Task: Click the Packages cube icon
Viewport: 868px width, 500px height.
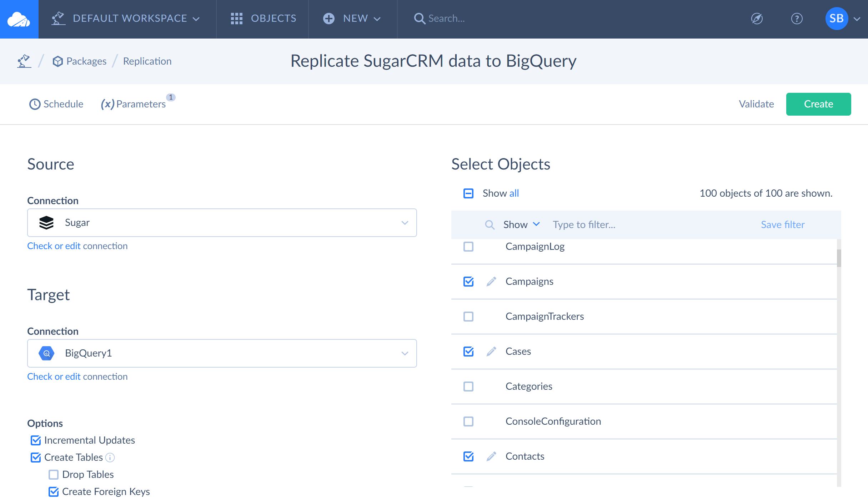Action: pyautogui.click(x=57, y=61)
